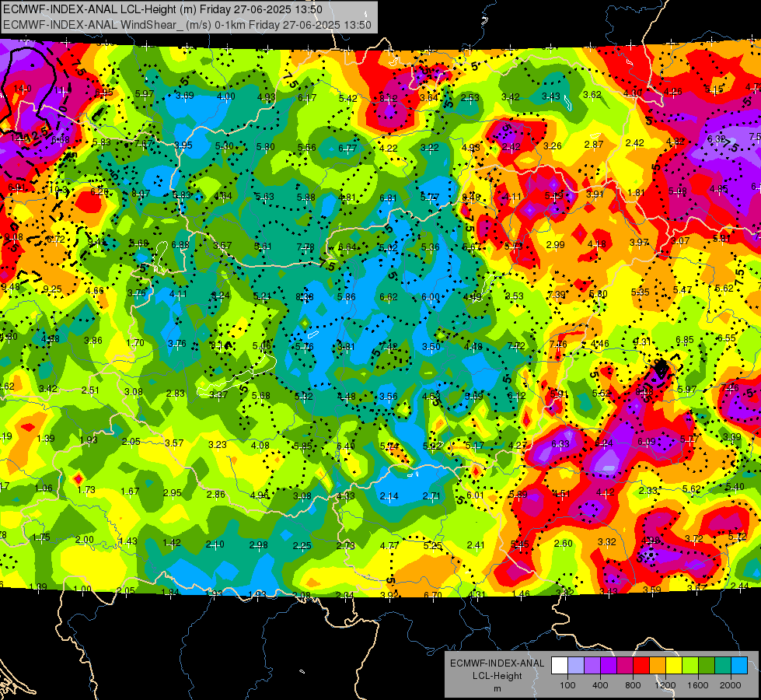The height and width of the screenshot is (700, 761).
Task: Select the 7.67 grid point value
Action: (144, 144)
